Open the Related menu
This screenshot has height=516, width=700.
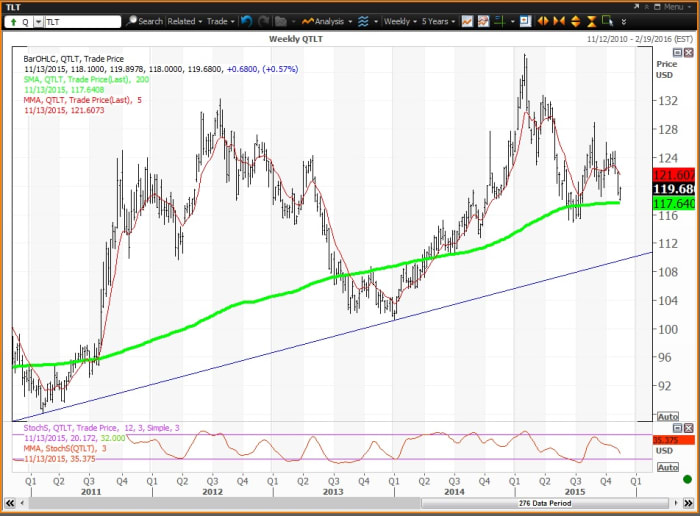pos(184,20)
